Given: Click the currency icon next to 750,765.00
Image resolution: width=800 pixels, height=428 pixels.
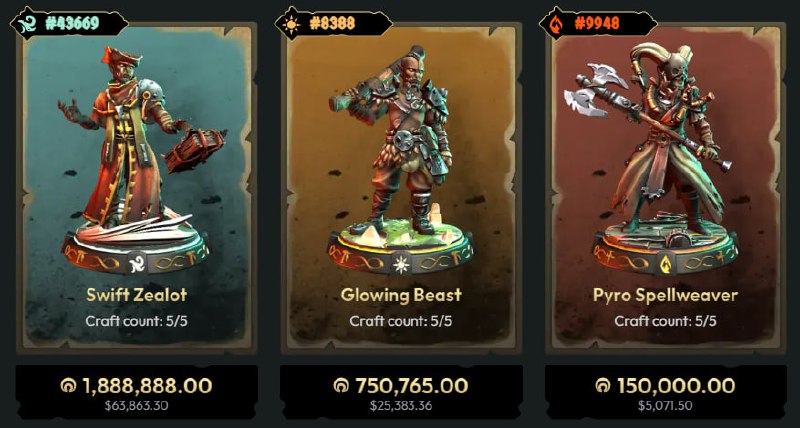Looking at the screenshot, I should point(340,386).
